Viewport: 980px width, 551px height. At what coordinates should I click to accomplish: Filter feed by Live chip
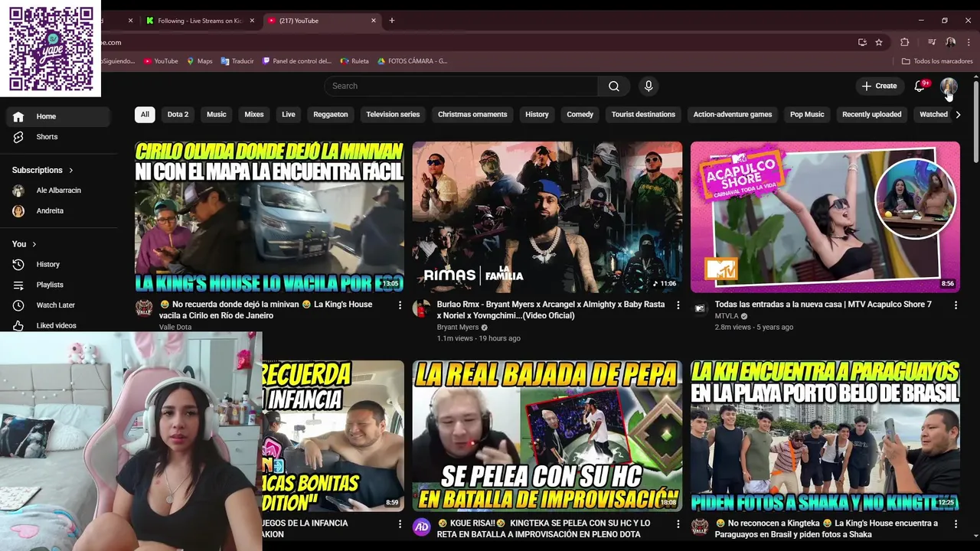click(289, 115)
